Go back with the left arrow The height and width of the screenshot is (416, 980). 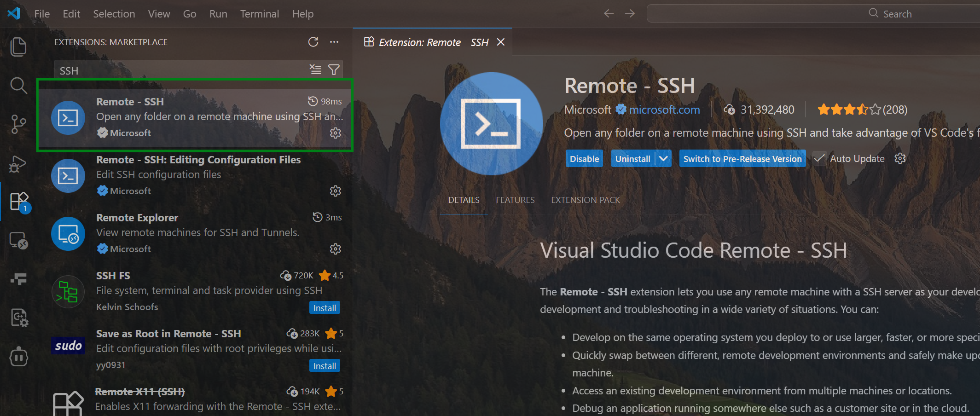click(609, 13)
